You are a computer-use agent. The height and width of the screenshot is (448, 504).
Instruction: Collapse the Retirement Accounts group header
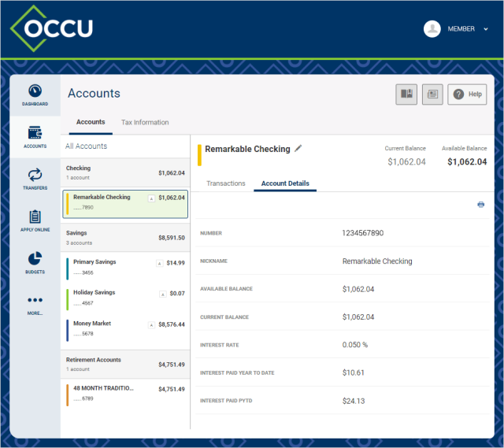point(125,364)
